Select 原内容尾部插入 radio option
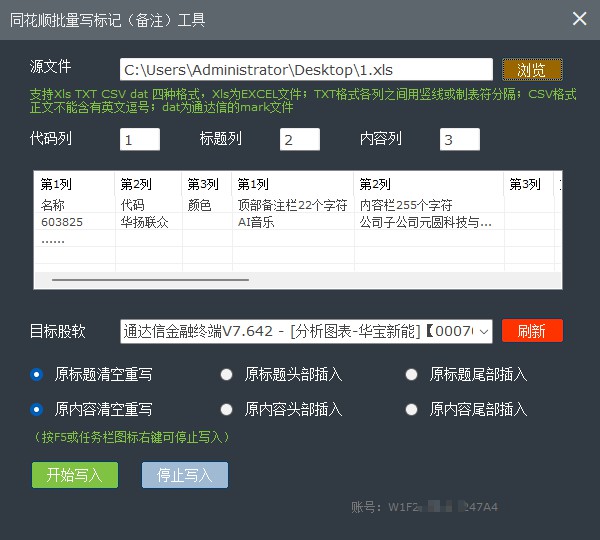The width and height of the screenshot is (600, 540). click(x=411, y=409)
